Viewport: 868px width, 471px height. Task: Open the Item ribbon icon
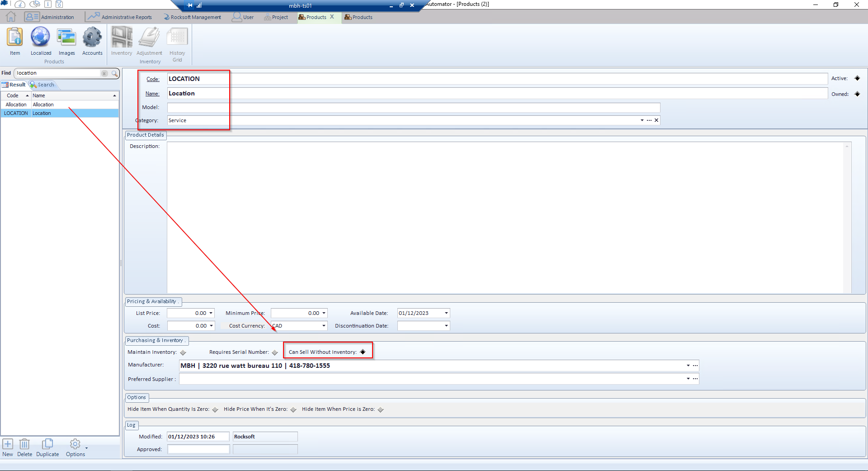coord(15,38)
